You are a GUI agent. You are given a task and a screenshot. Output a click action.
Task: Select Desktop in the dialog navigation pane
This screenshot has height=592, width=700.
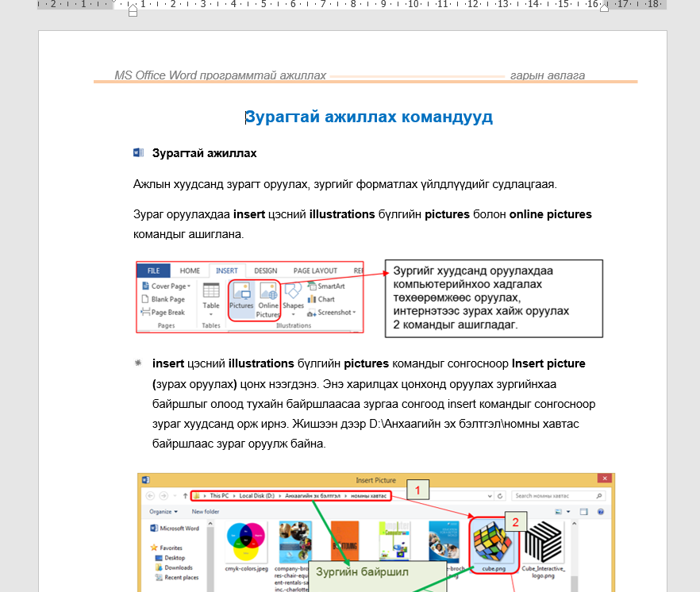(x=170, y=558)
